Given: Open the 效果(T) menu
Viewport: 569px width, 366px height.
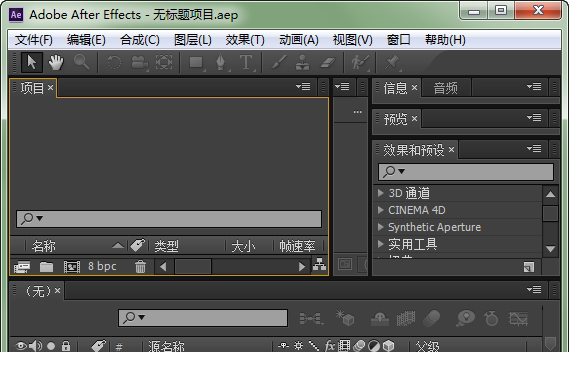Looking at the screenshot, I should tap(245, 40).
